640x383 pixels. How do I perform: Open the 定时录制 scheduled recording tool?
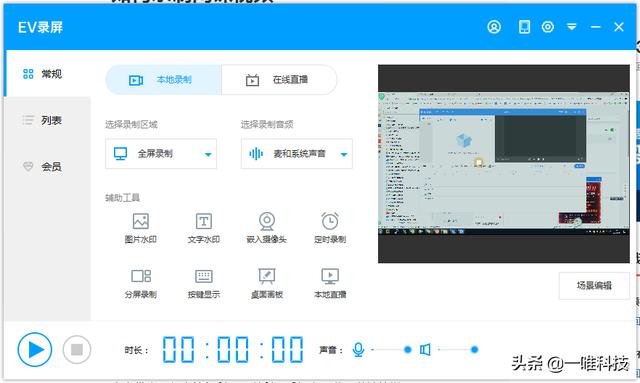point(330,228)
